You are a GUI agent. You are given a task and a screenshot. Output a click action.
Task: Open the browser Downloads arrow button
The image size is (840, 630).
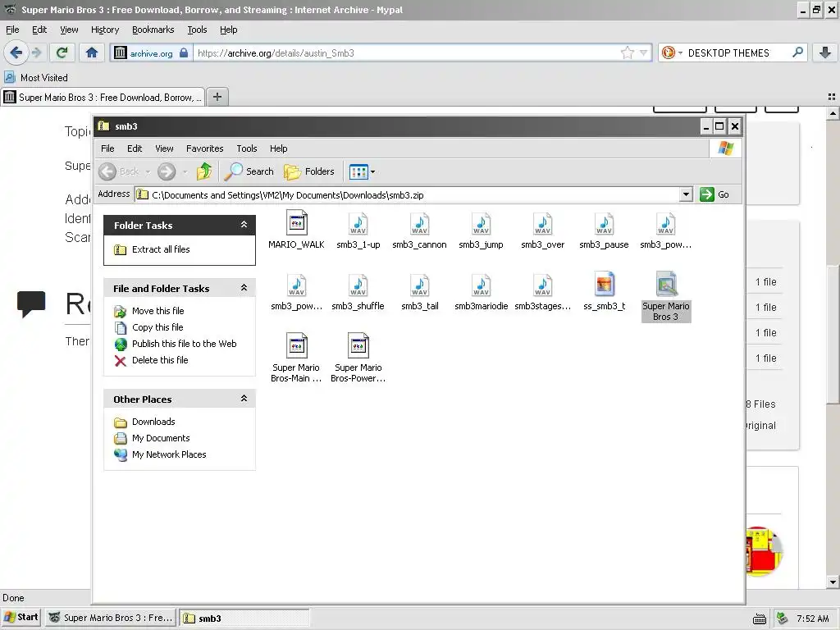(x=825, y=52)
